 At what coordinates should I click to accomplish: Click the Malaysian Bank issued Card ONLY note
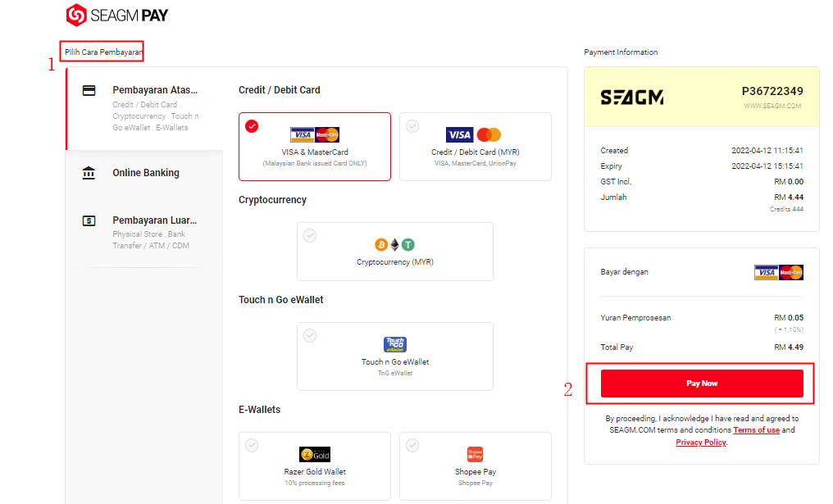315,164
